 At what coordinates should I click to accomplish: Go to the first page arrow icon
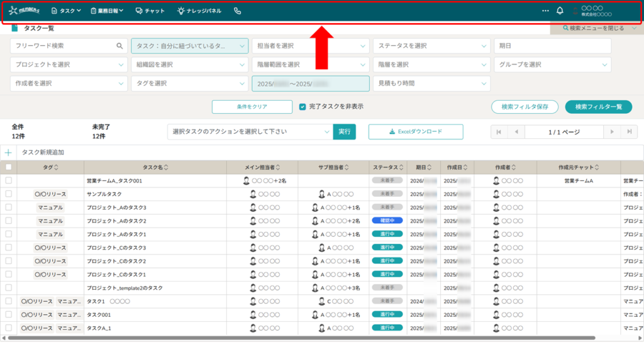tap(499, 132)
